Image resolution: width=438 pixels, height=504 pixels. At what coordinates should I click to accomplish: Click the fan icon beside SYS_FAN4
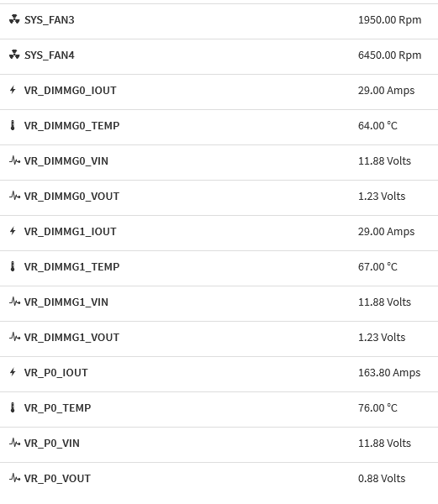[x=14, y=55]
